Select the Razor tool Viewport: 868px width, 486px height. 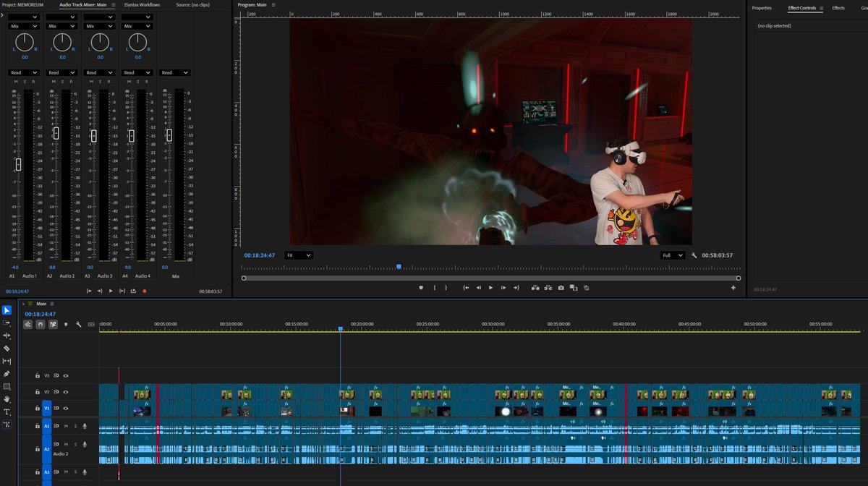7,348
